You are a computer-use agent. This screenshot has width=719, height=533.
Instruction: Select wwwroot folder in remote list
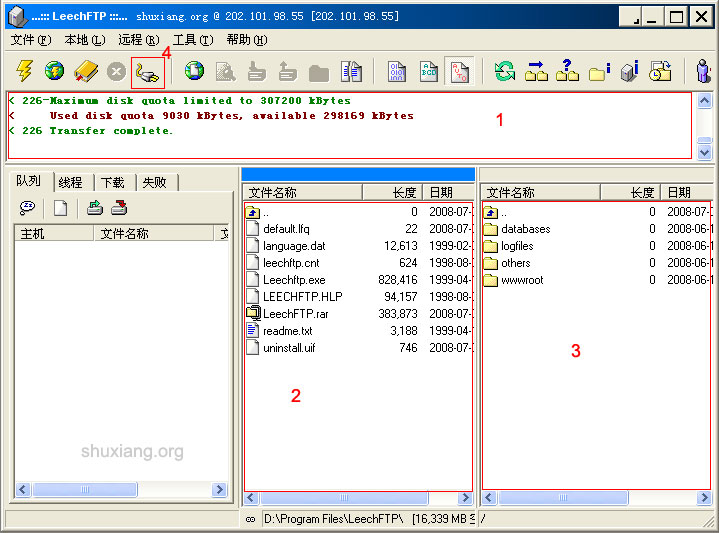pos(522,280)
